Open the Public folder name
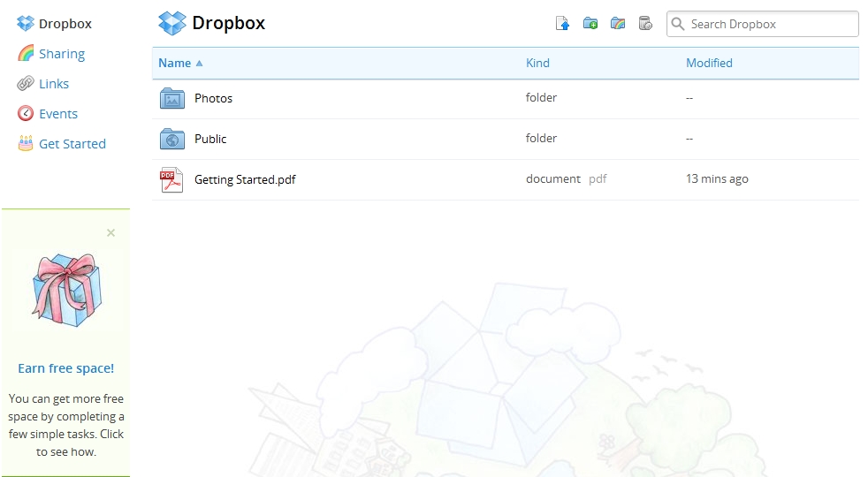Image resolution: width=868 pixels, height=477 pixels. (x=210, y=139)
